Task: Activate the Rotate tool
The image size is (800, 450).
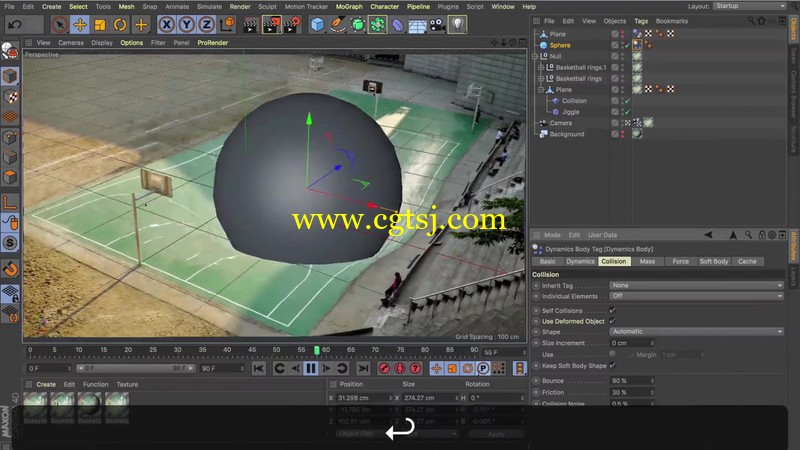Action: coord(120,24)
